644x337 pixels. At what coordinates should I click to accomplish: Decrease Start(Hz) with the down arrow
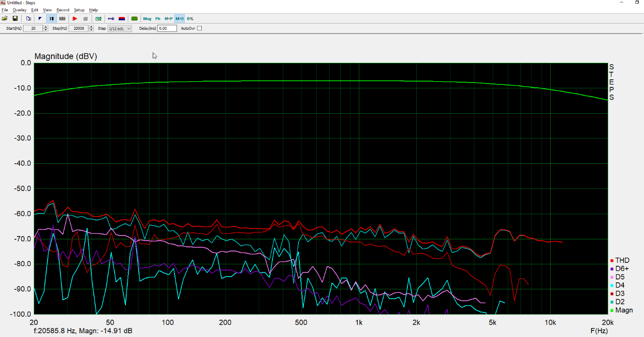[46, 30]
